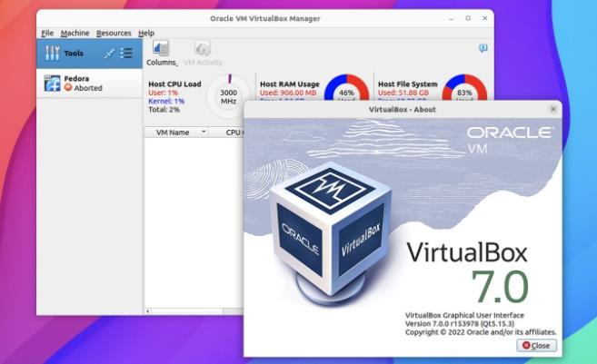Open the Help menu
Viewport: 597px width, 364px height.
146,33
